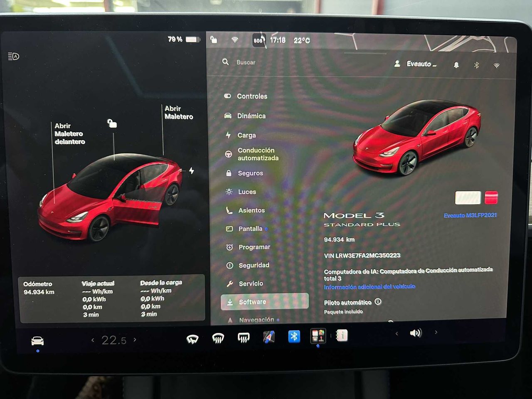
Task: Tap the 22°C outside temperature
Action: pyautogui.click(x=302, y=41)
